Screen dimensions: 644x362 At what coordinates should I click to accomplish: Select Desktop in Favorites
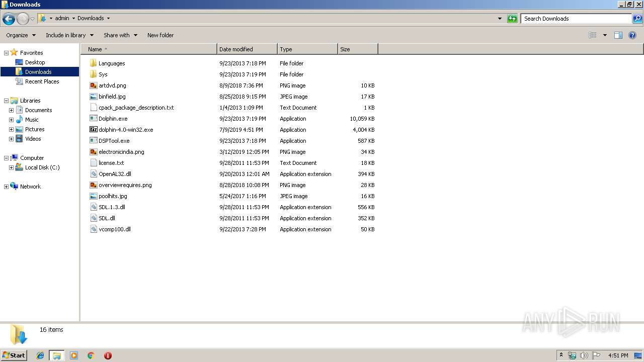pyautogui.click(x=35, y=62)
